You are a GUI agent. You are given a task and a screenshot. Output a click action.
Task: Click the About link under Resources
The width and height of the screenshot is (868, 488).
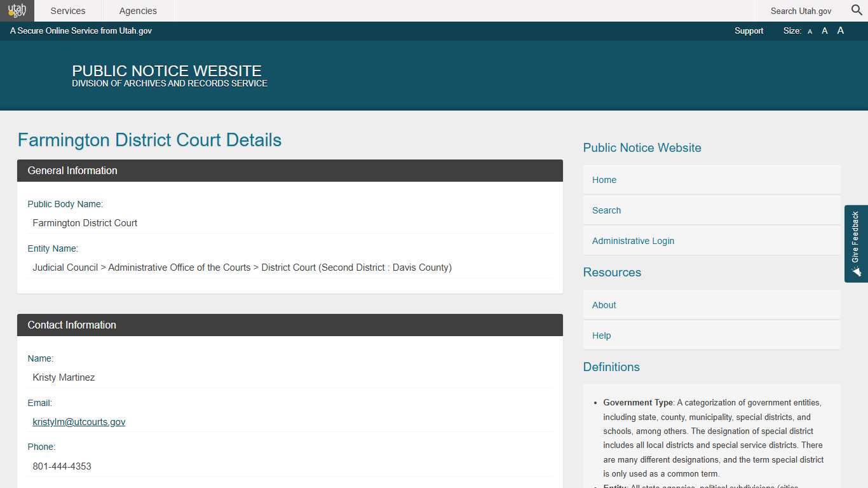603,305
